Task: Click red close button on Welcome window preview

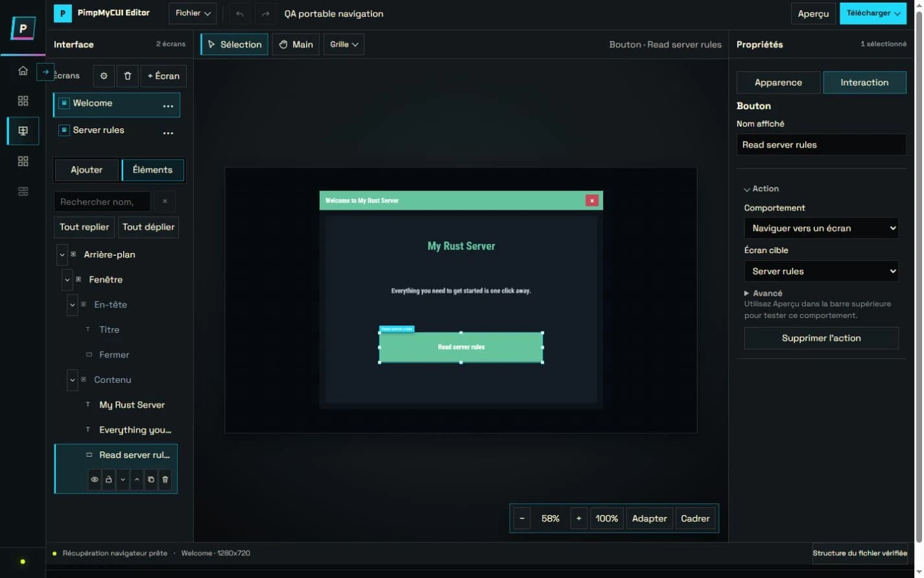Action: (x=592, y=200)
